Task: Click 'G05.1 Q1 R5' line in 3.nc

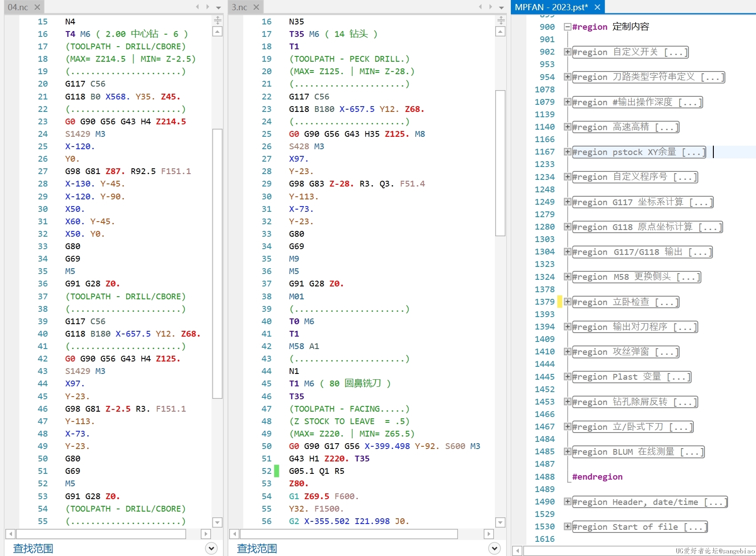Action: pyautogui.click(x=317, y=471)
